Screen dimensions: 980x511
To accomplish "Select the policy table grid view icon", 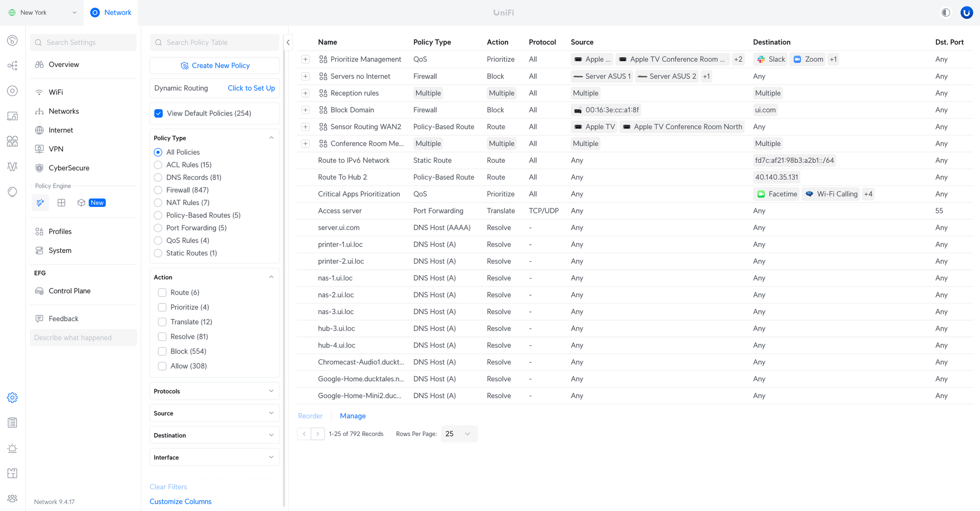I will point(61,203).
